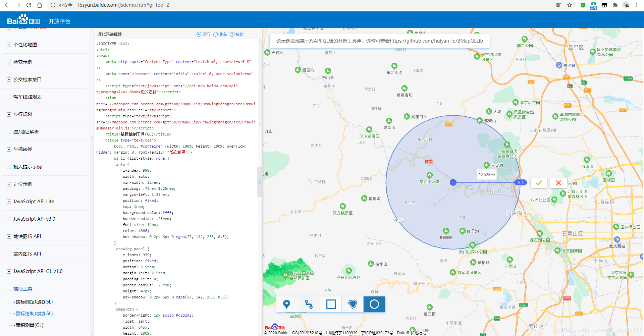Select the polyline drawing tool
The image size is (644, 336).
tap(309, 304)
